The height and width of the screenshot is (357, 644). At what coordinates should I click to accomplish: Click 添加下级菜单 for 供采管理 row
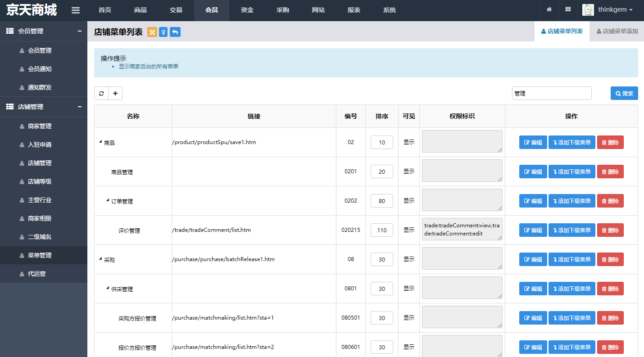[x=572, y=289]
